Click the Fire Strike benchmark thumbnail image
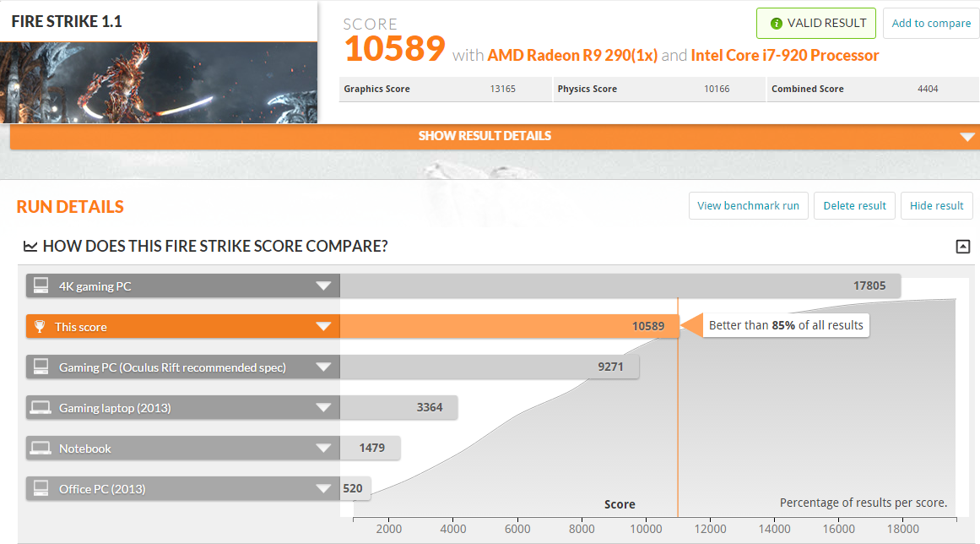Viewport: 980px width, 544px height. coord(159,83)
